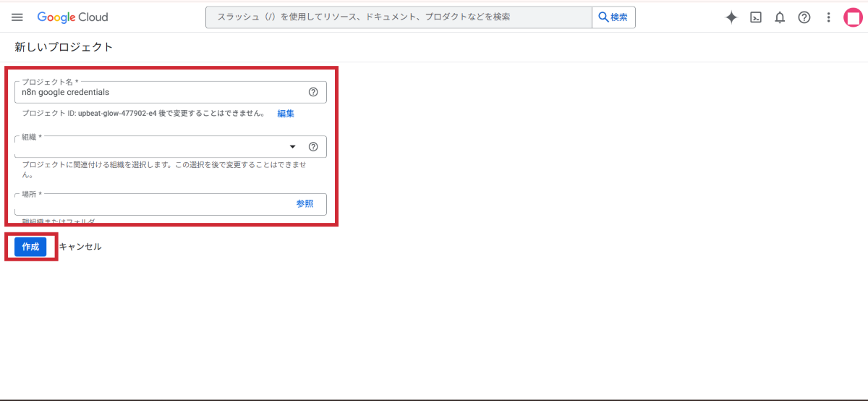Image resolution: width=868 pixels, height=401 pixels.
Task: Click 参照 to browse locations
Action: point(305,204)
